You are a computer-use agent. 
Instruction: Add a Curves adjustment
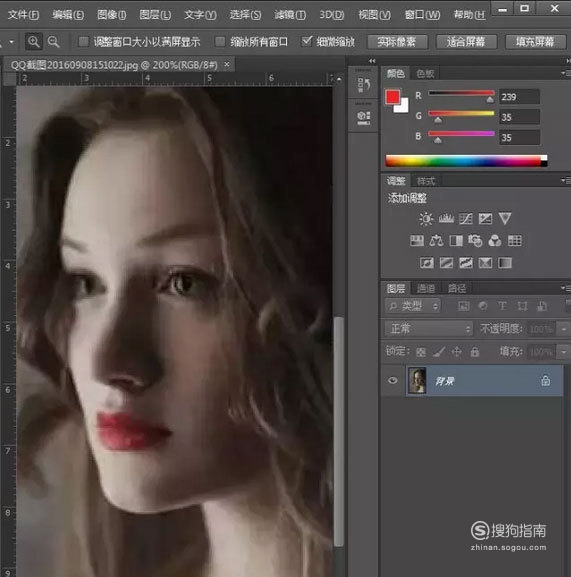click(x=466, y=219)
